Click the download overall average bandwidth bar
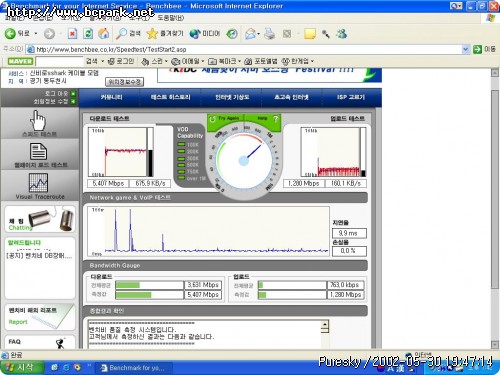Image resolution: width=500 pixels, height=375 pixels. coord(150,285)
